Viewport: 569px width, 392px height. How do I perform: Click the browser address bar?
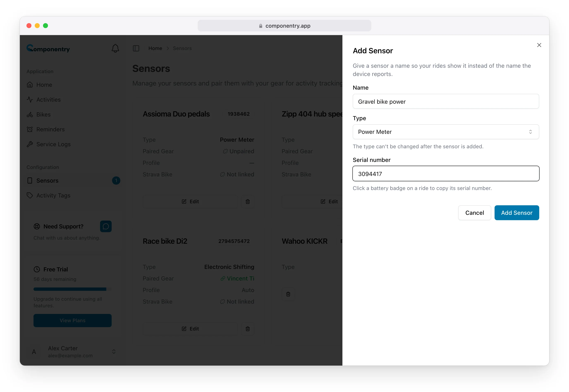[284, 26]
